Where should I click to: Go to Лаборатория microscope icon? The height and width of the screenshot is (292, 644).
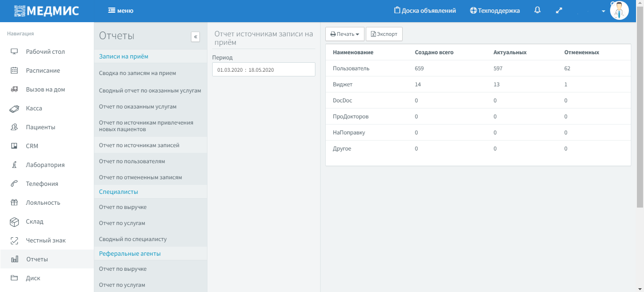(14, 165)
